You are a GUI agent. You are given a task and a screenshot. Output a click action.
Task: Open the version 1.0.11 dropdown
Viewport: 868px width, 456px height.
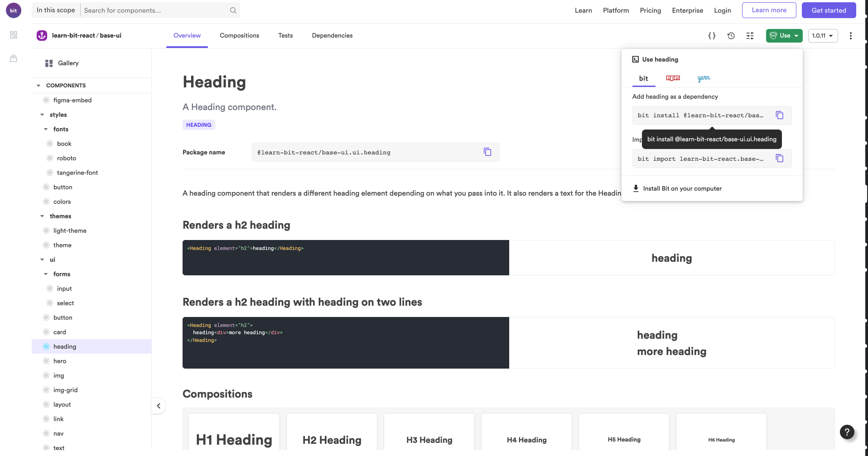point(823,36)
